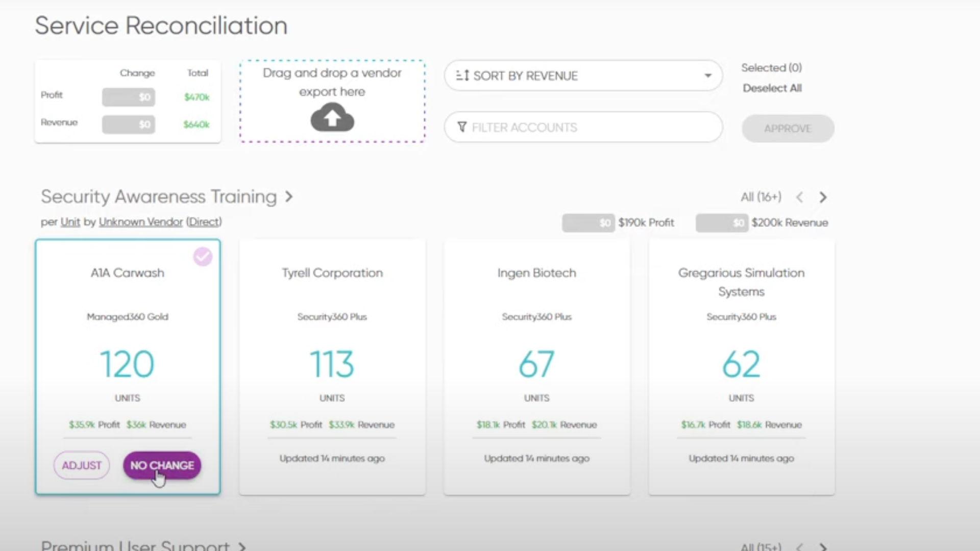Click the $0 box beside $200k Revenue
This screenshot has width=980, height=551.
point(722,223)
